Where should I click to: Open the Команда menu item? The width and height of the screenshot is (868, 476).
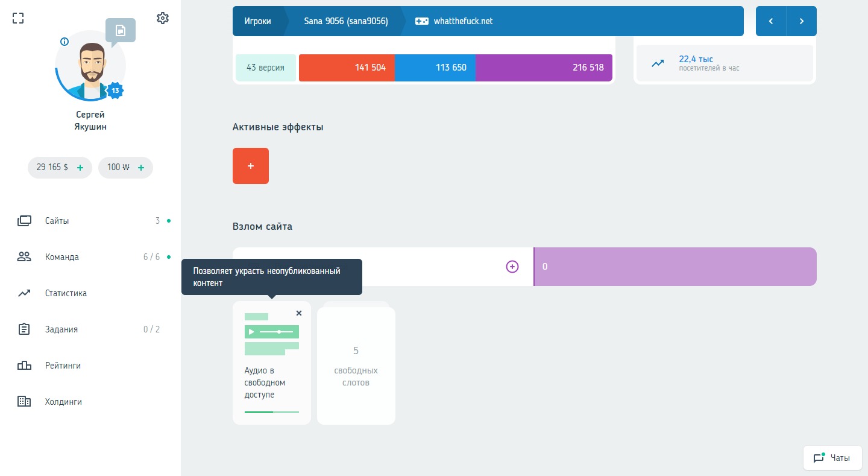(61, 257)
